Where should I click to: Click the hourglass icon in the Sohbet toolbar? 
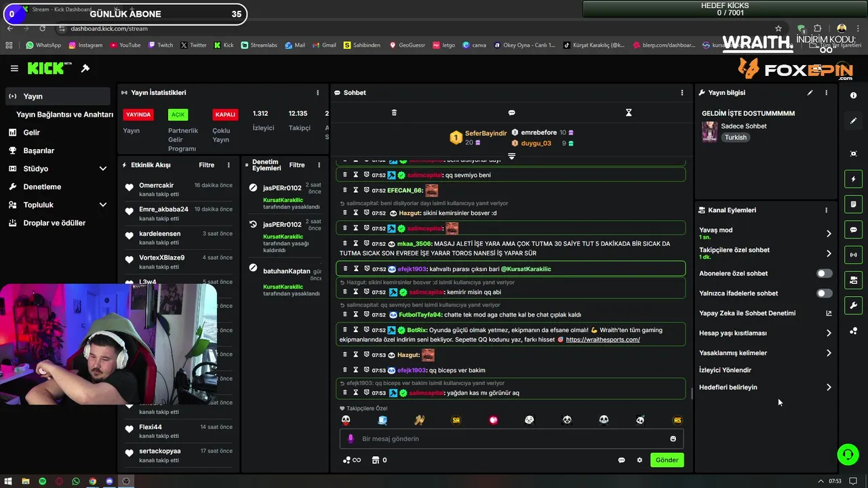coord(629,113)
